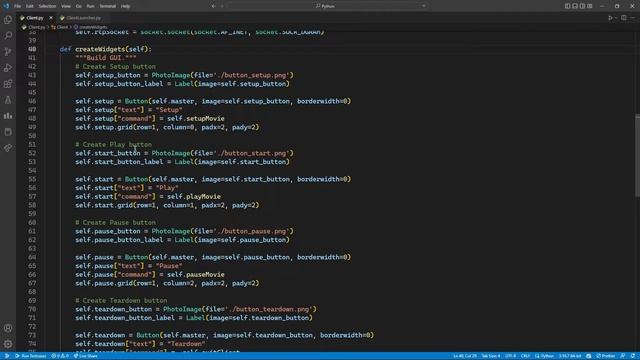Click 'self.pauseMovie' on line 66
640x360 pixels.
[x=196, y=274]
